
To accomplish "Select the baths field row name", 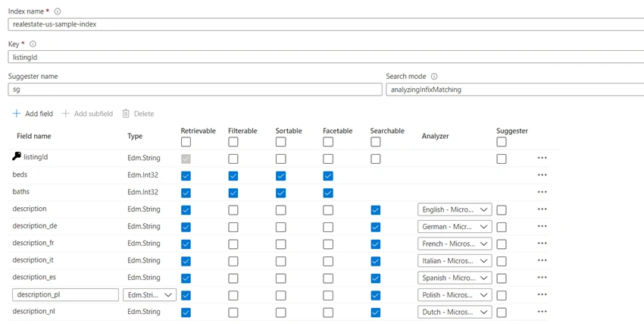I will tap(21, 192).
